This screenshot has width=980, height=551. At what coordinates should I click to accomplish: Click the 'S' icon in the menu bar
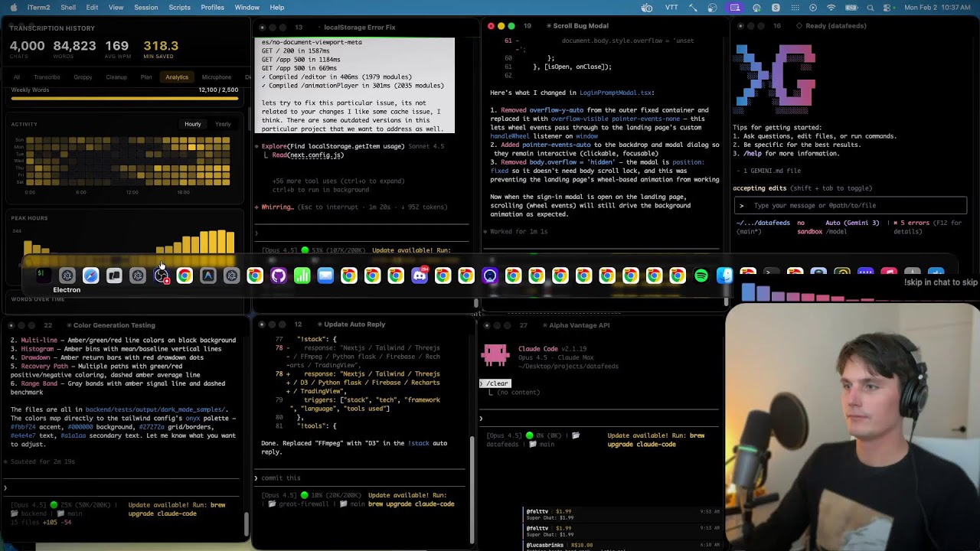tap(776, 8)
